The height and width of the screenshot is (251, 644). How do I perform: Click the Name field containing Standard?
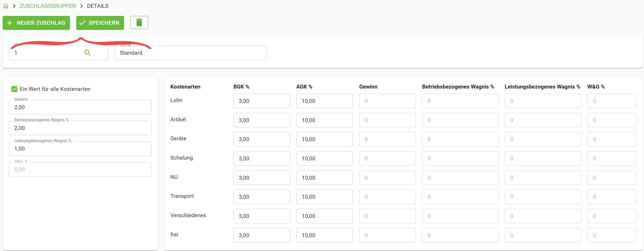[190, 53]
